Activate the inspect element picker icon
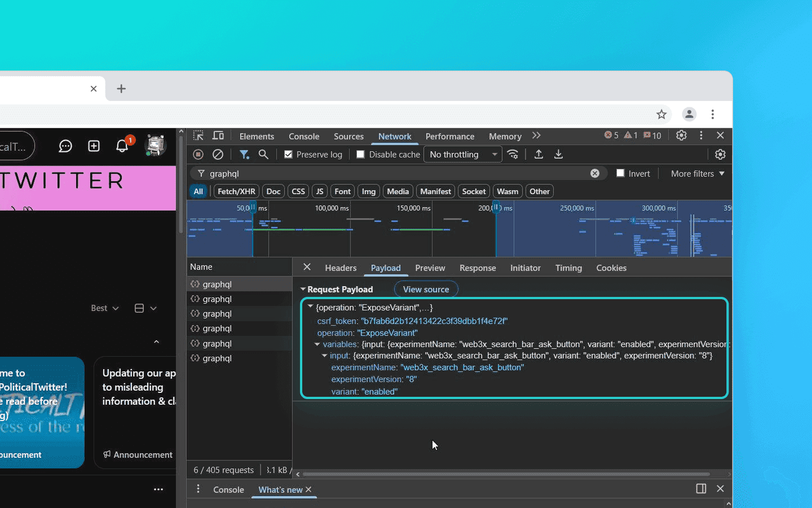 pos(198,135)
